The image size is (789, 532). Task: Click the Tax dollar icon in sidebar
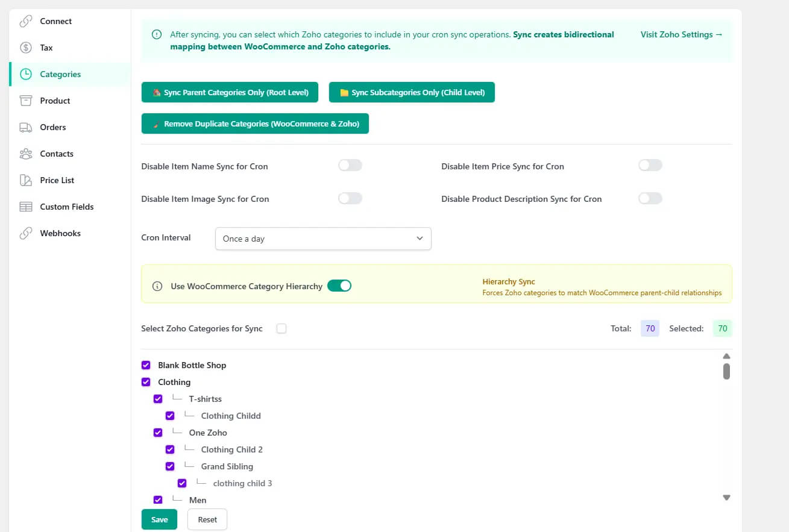25,47
